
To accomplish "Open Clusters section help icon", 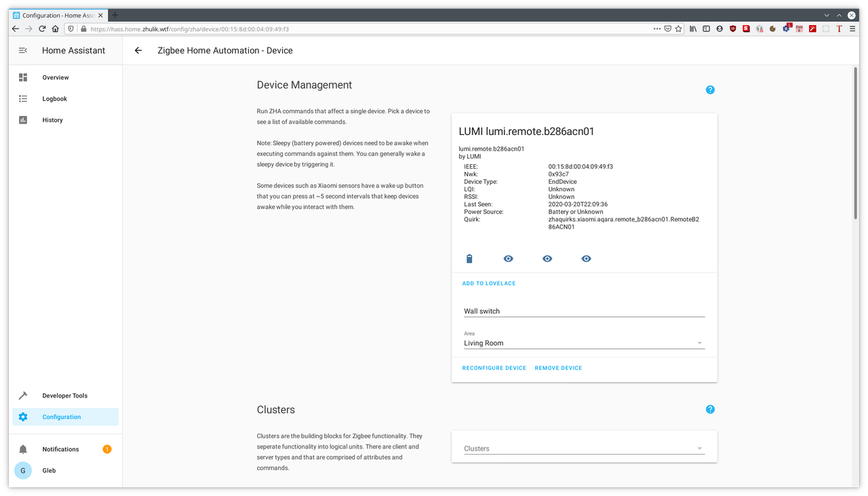I will coord(710,409).
